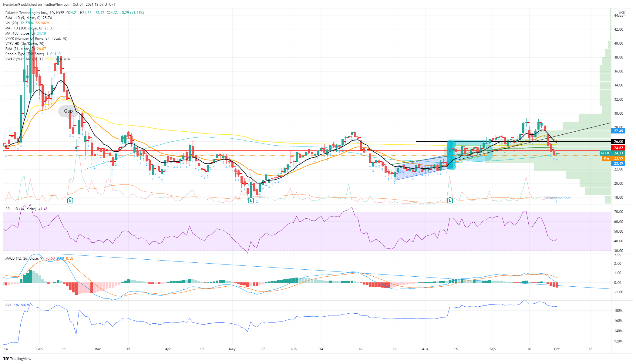The height and width of the screenshot is (364, 636).
Task: Click the orange Pre 23.99 pre-market tag
Action: point(614,158)
